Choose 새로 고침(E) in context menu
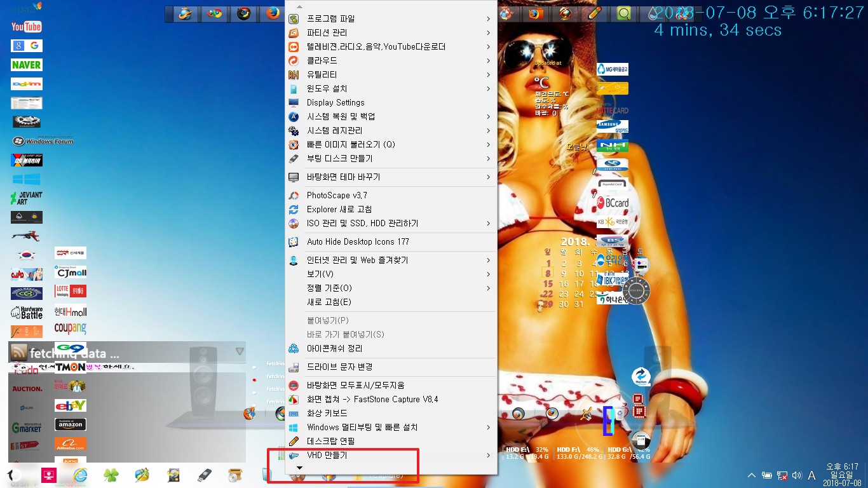 (391, 302)
